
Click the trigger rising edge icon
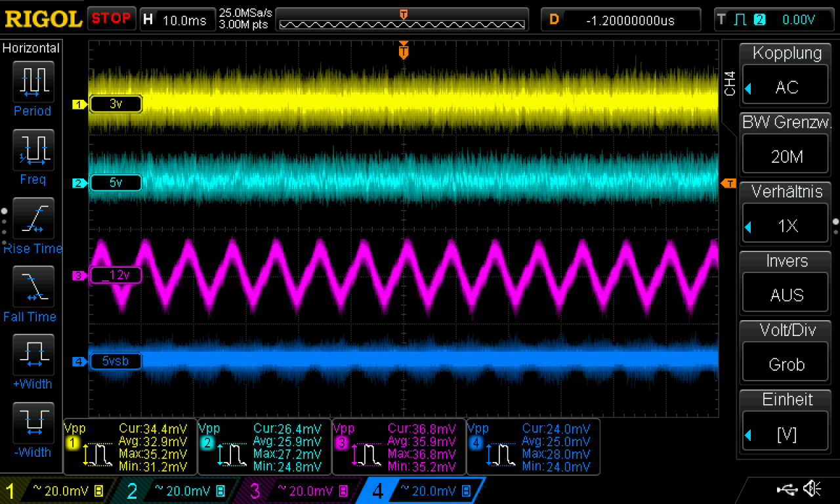(x=740, y=20)
